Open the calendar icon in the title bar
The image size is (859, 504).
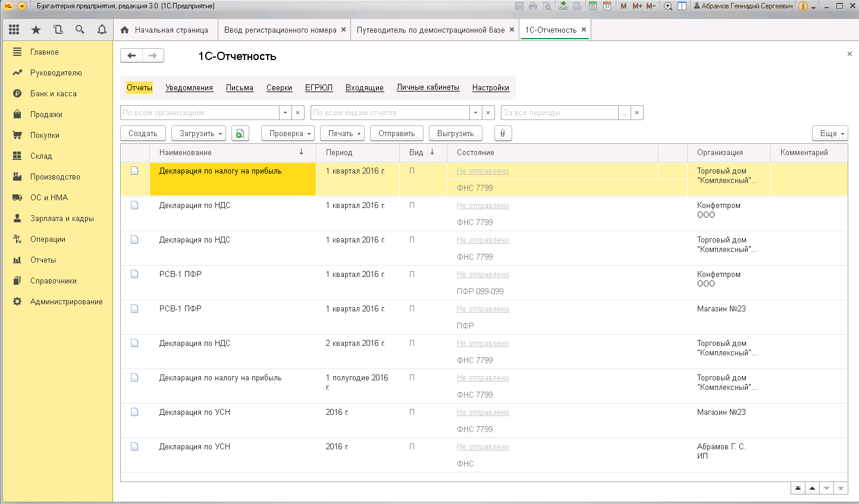[607, 6]
